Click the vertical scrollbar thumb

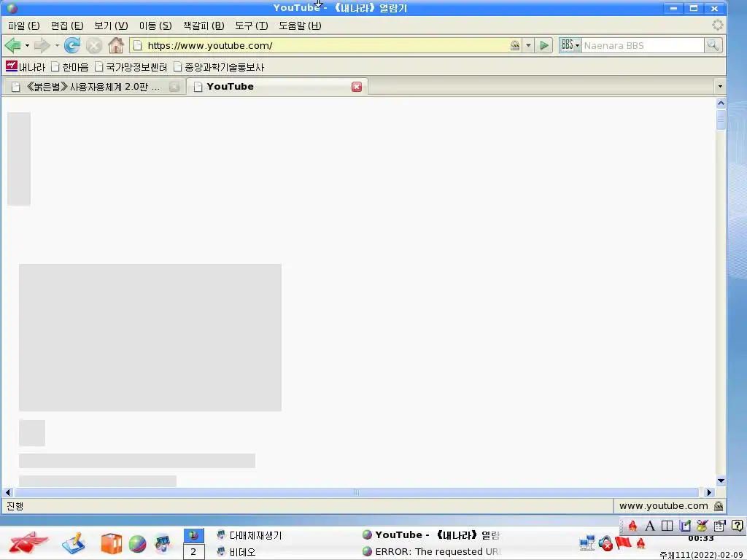coord(720,120)
